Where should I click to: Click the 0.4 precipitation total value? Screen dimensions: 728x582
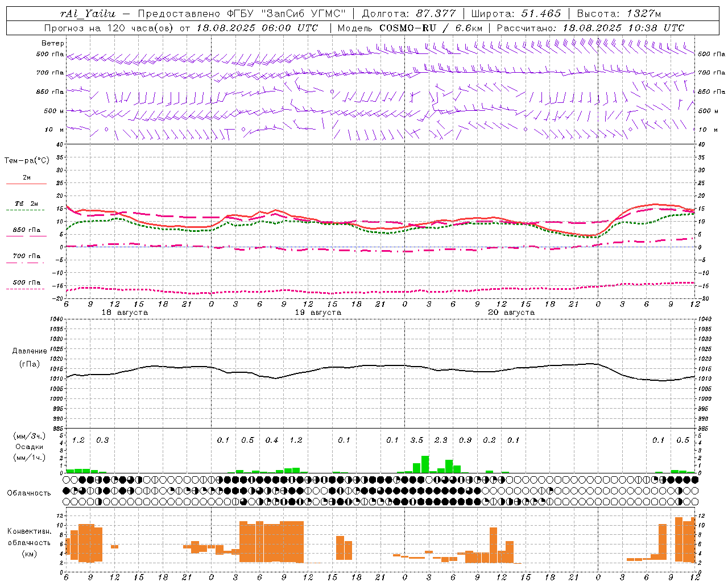[x=272, y=440]
